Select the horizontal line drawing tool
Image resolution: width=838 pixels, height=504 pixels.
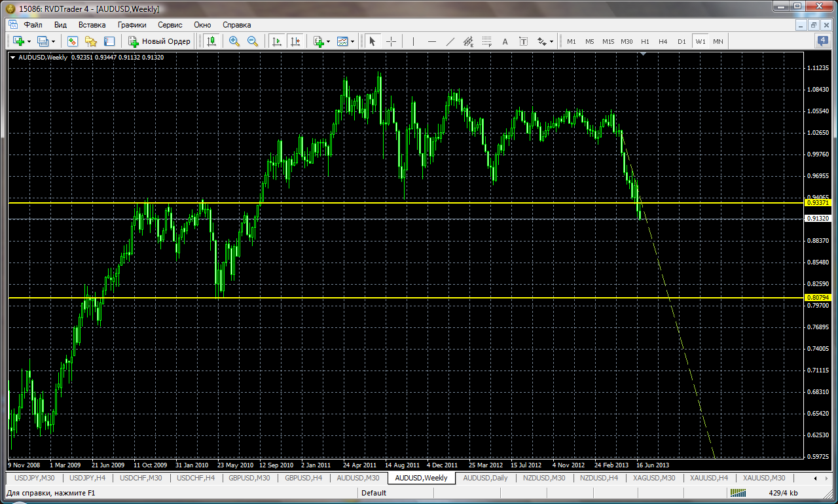[431, 41]
